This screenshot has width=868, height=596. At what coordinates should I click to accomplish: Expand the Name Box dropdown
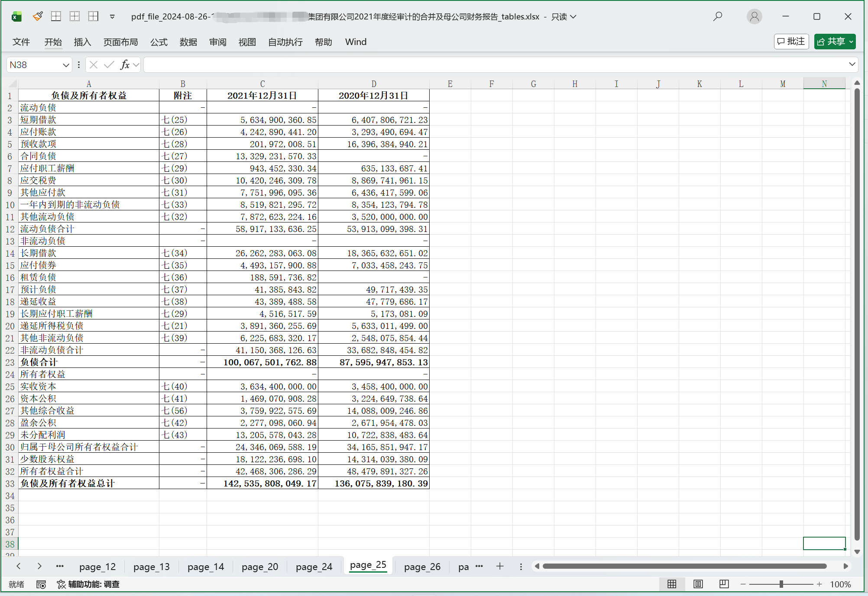(x=66, y=65)
